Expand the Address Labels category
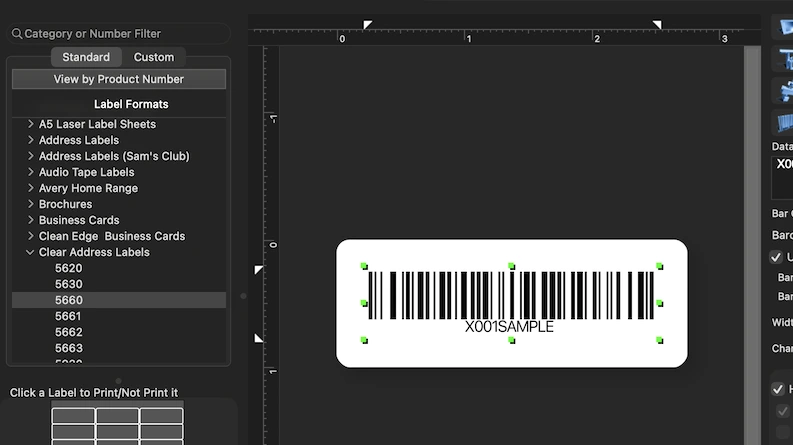This screenshot has width=793, height=445. pos(30,140)
